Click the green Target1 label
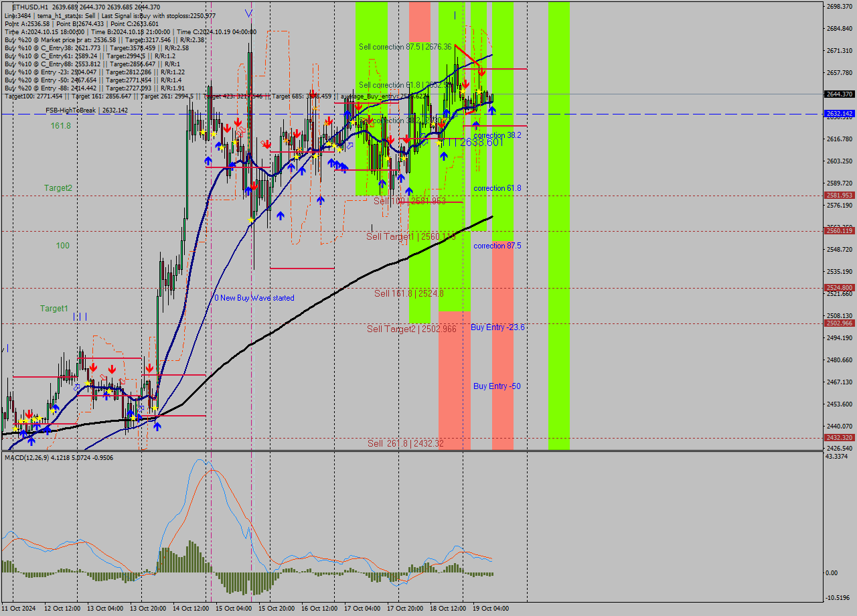Viewport: 857px width, 616px height. pos(54,309)
